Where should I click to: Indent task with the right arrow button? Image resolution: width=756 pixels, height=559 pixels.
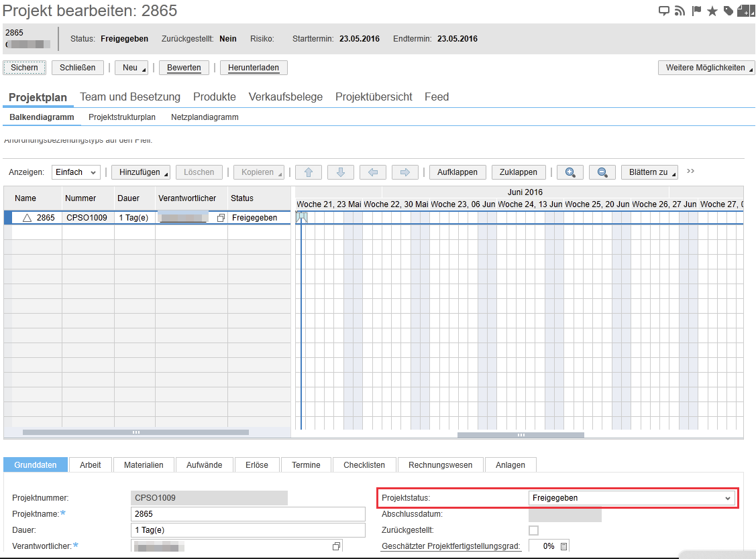pyautogui.click(x=405, y=172)
